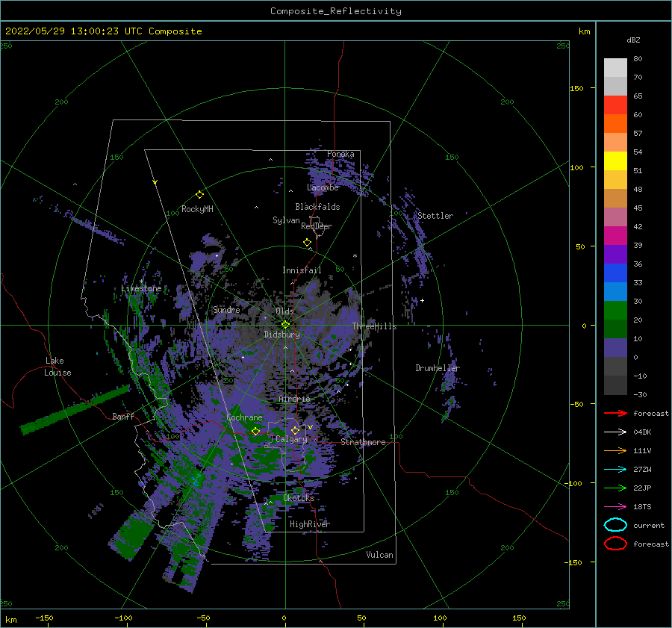
Task: Select the yellow radar-site marker near Olds
Action: coord(285,325)
